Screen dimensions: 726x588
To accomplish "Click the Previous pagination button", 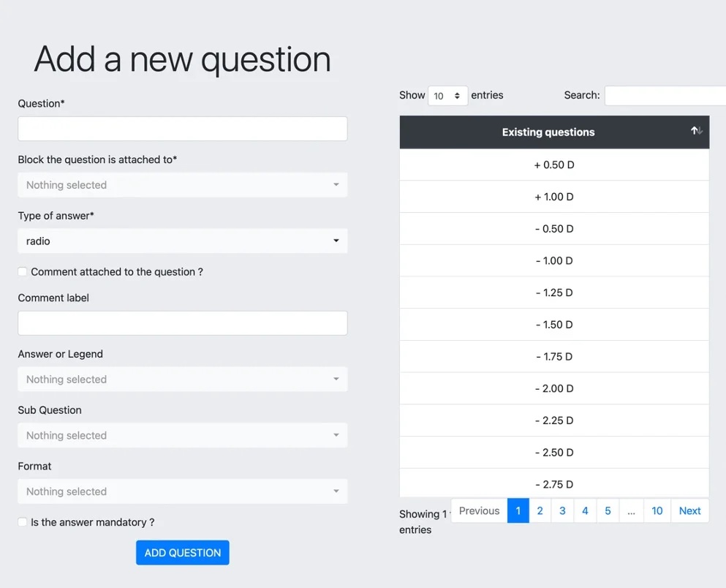I will coord(479,511).
